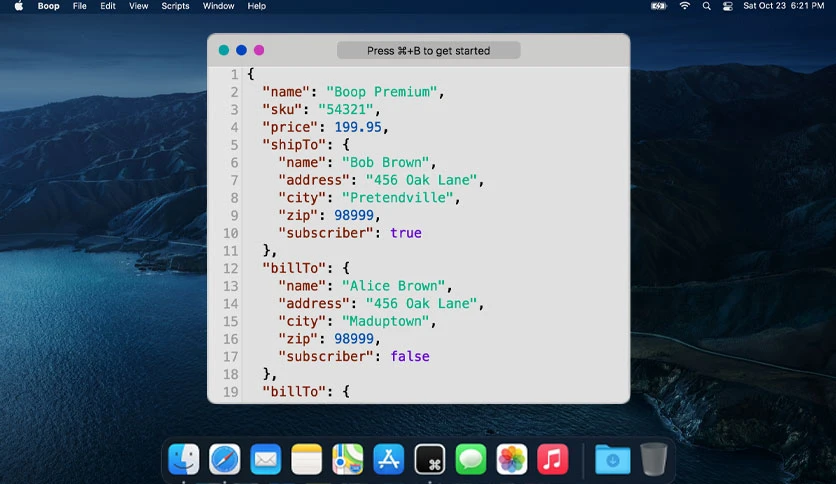Click the 199.95 price value

pos(358,127)
